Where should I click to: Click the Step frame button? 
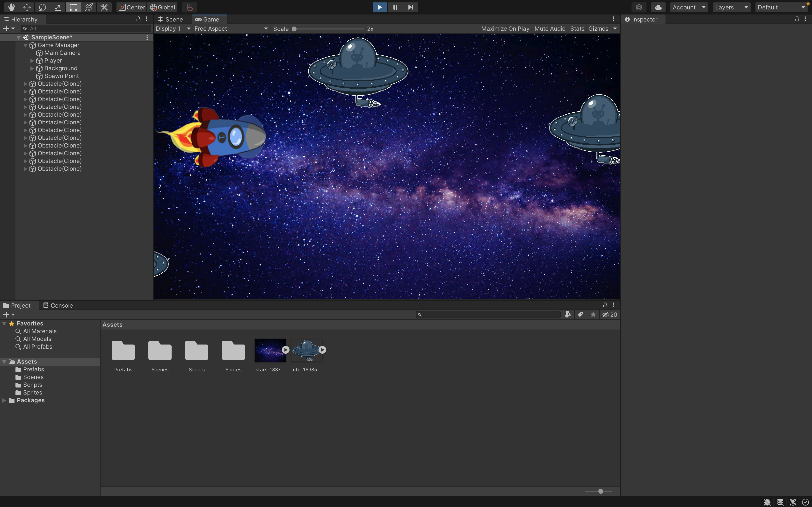click(410, 7)
